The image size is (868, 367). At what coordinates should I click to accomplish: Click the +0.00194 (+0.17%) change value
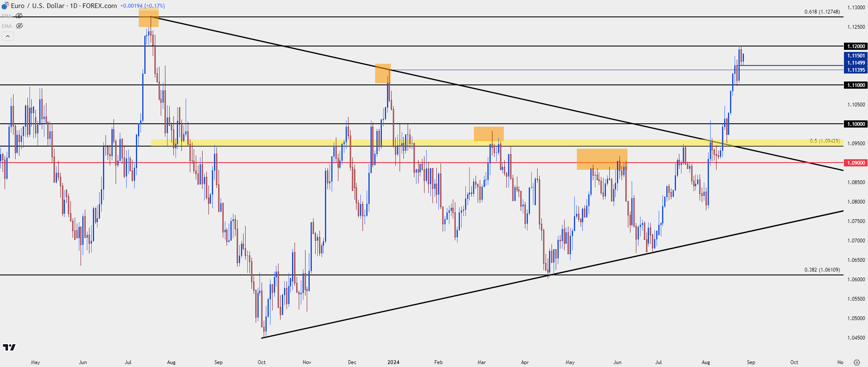(x=143, y=6)
